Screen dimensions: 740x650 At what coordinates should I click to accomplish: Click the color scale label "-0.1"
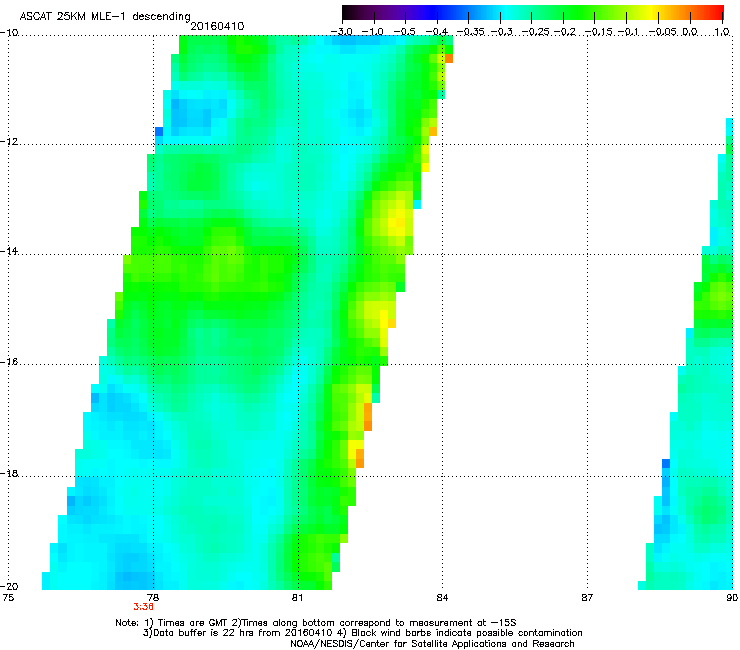coord(628,32)
